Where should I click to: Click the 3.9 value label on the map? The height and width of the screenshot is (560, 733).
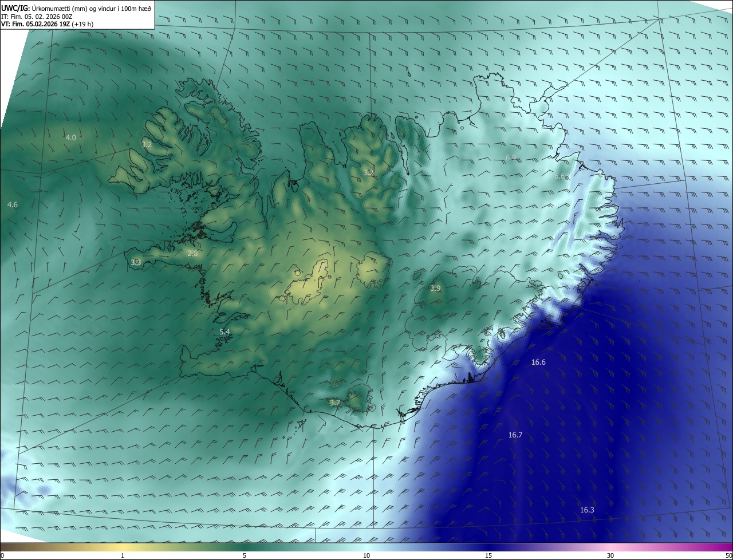click(x=435, y=288)
